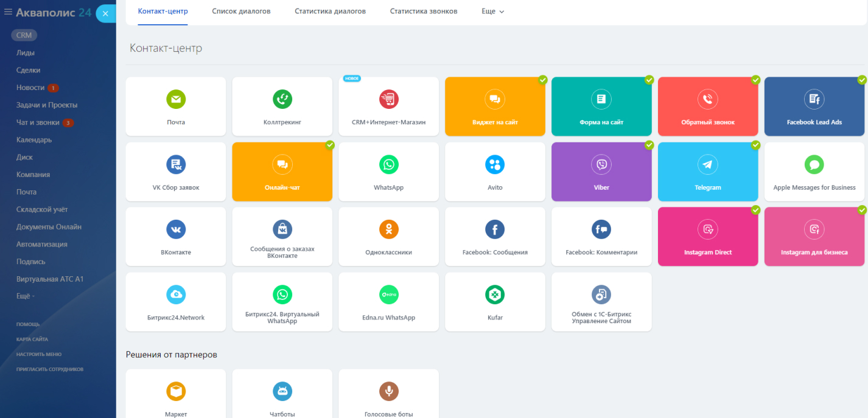Open Новости in the sidebar

click(30, 88)
